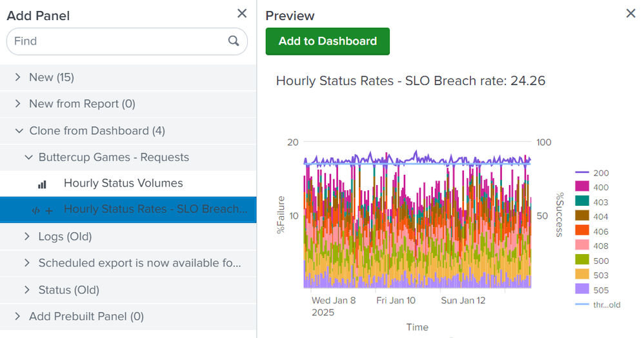This screenshot has width=644, height=338.
Task: Expand the Logs (Old) dashboard node
Action: tap(27, 237)
